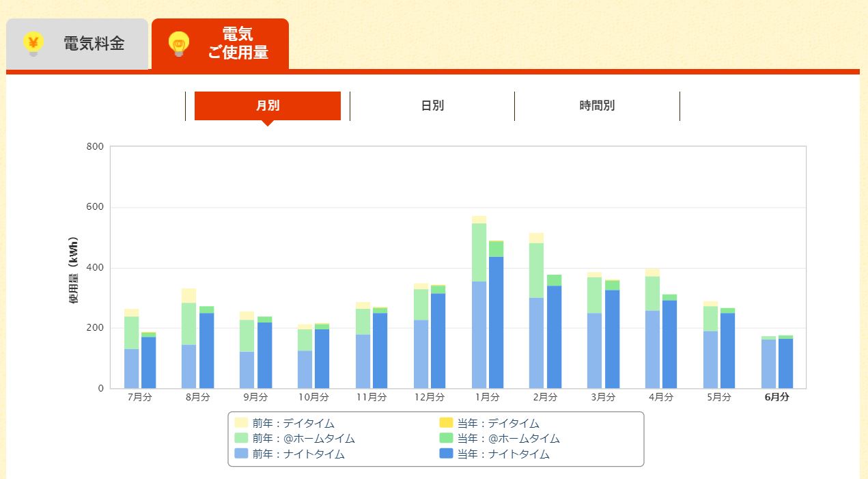This screenshot has width=868, height=479.
Task: Toggle 当年：ナイトタイム legend swatch
Action: click(446, 454)
